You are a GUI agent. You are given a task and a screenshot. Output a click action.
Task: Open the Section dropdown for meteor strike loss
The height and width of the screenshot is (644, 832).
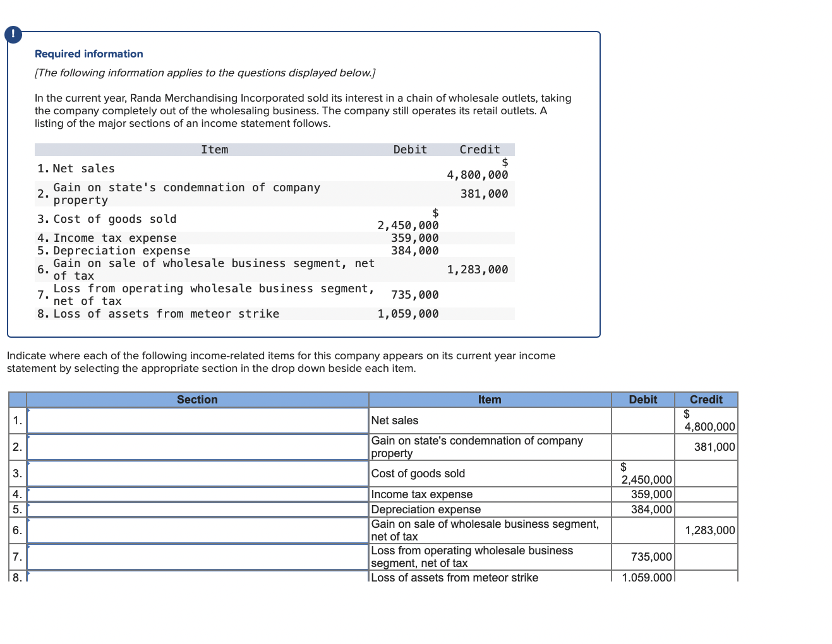(x=197, y=576)
